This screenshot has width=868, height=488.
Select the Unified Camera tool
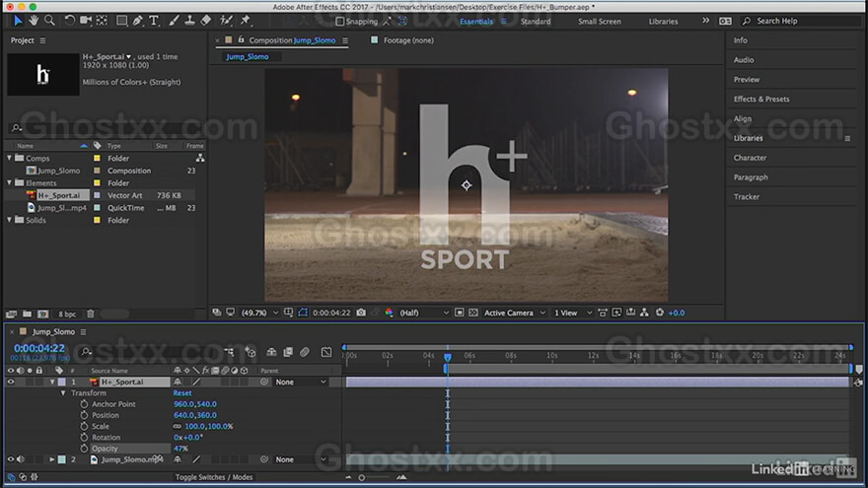(x=86, y=21)
